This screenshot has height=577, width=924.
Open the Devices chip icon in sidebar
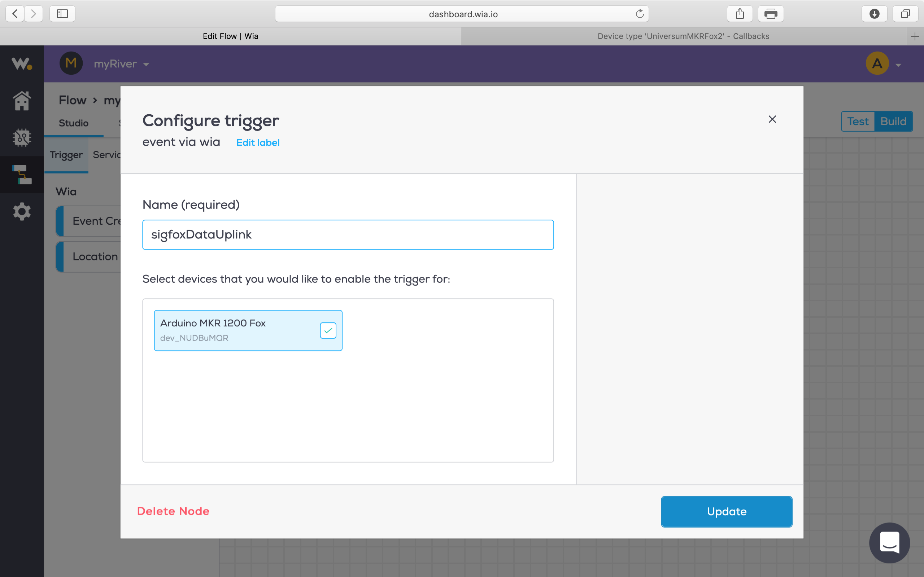click(22, 137)
